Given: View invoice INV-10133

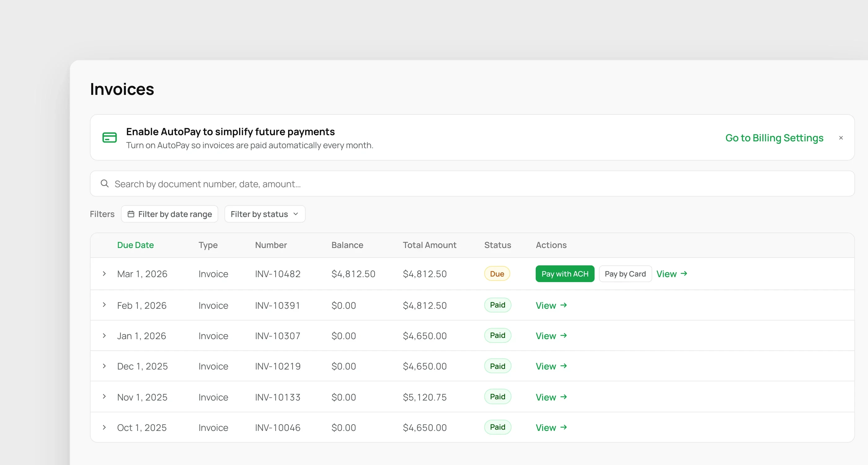Looking at the screenshot, I should pyautogui.click(x=551, y=397).
